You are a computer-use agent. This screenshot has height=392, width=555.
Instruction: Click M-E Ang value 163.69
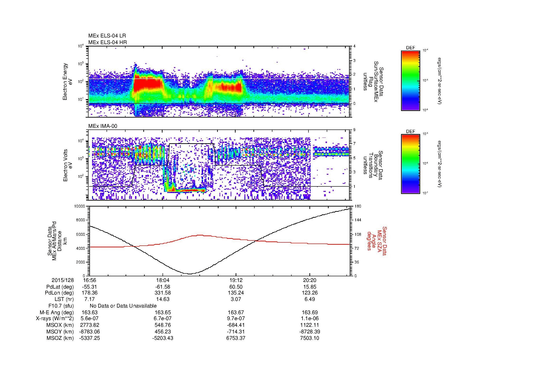tap(310, 312)
